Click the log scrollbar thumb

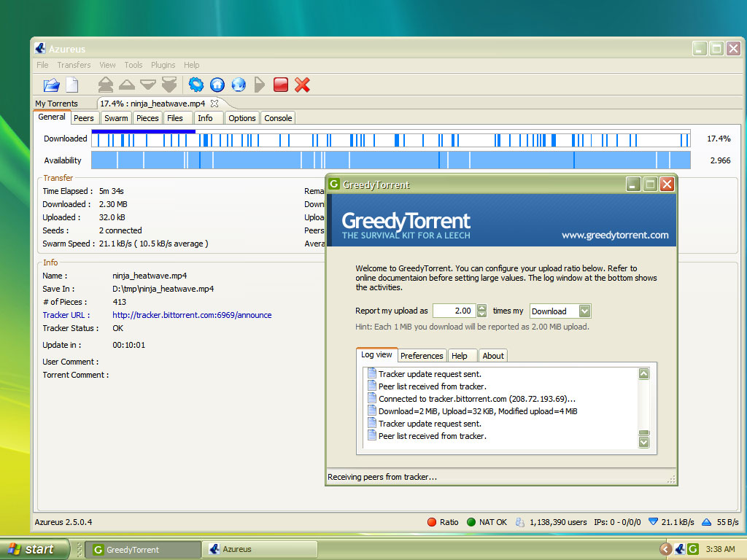coord(643,433)
